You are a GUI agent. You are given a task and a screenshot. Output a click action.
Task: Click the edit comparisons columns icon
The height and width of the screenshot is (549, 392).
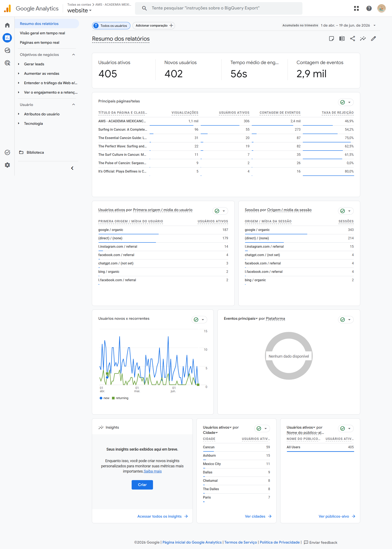[x=342, y=39]
